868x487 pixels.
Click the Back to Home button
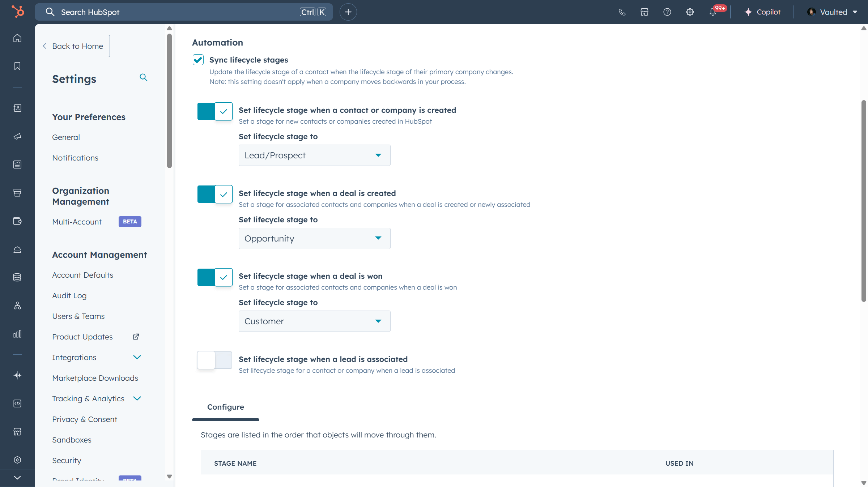tap(72, 46)
